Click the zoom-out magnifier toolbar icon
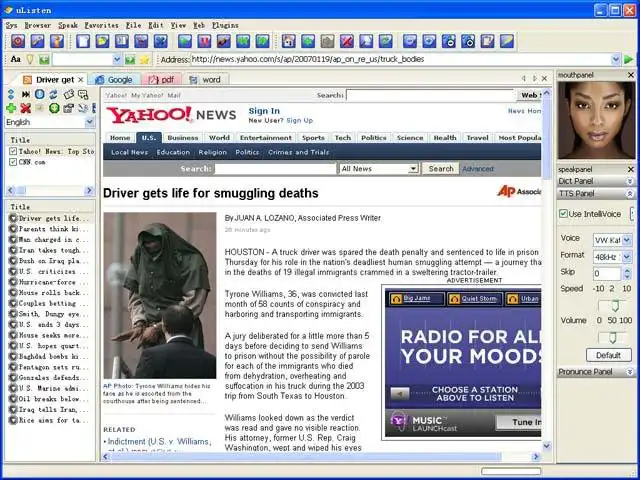The image size is (640, 480). coord(449,41)
